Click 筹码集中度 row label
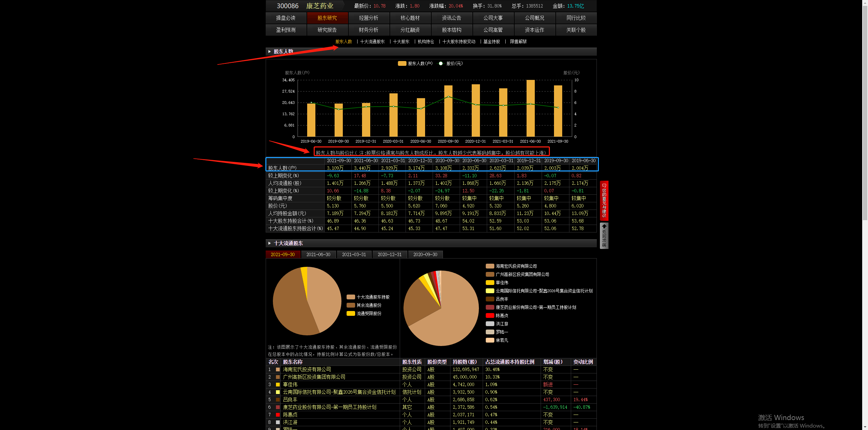The width and height of the screenshot is (868, 430). point(280,198)
